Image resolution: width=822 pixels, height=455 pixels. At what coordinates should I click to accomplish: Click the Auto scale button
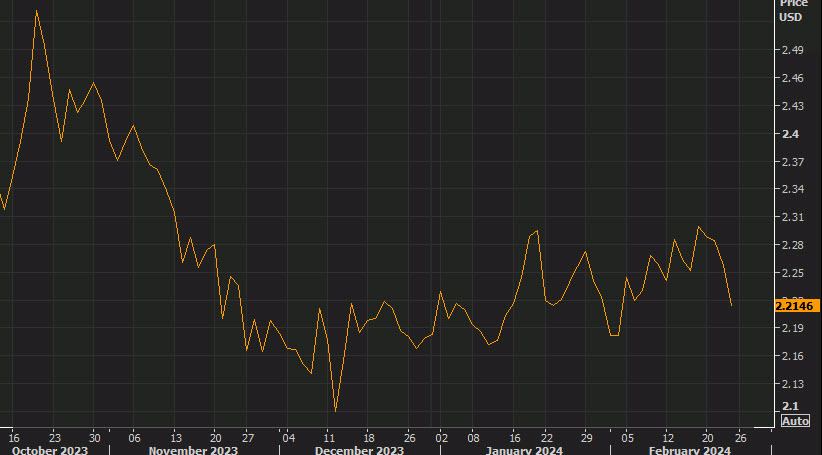pos(794,422)
